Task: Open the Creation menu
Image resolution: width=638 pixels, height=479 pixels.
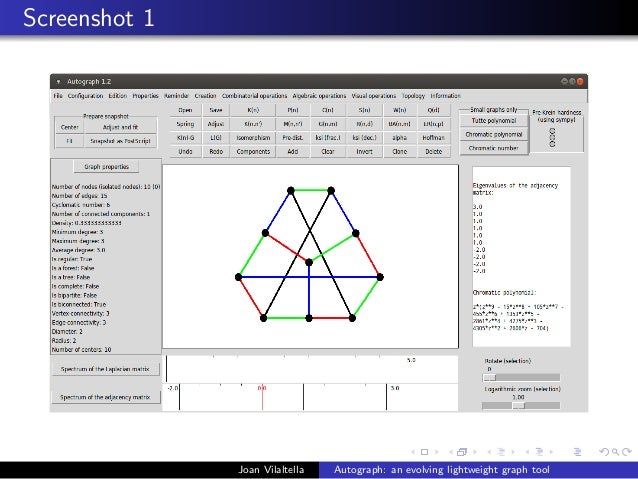Action: tap(205, 96)
